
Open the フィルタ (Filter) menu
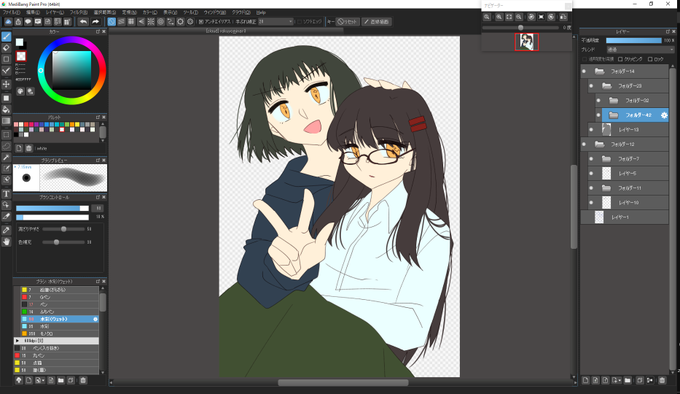pyautogui.click(x=78, y=12)
